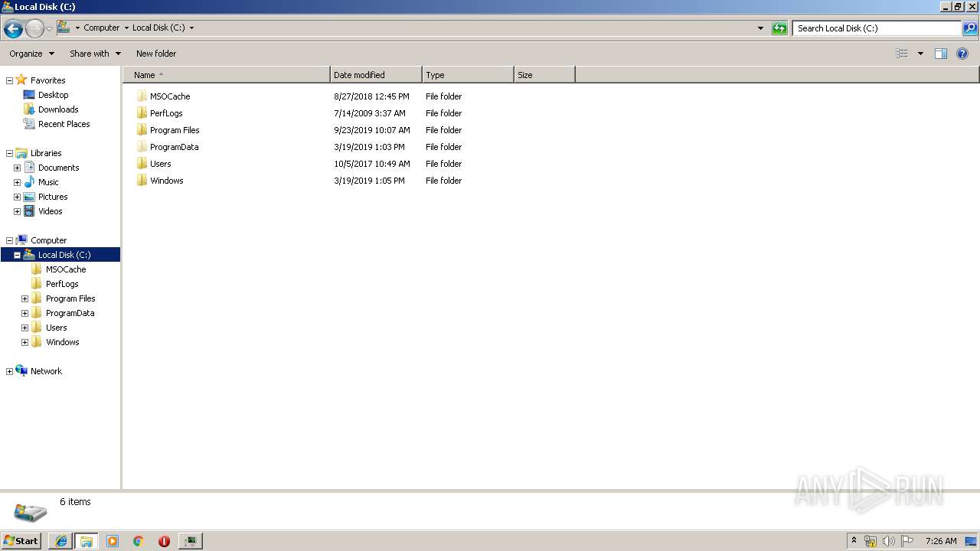Expand ProgramData in navigation tree
The height and width of the screenshot is (551, 980).
pyautogui.click(x=24, y=313)
